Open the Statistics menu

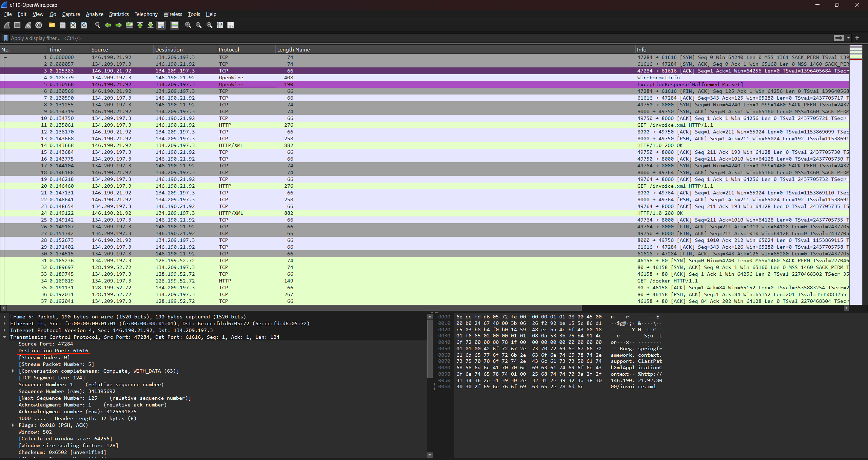pos(119,14)
